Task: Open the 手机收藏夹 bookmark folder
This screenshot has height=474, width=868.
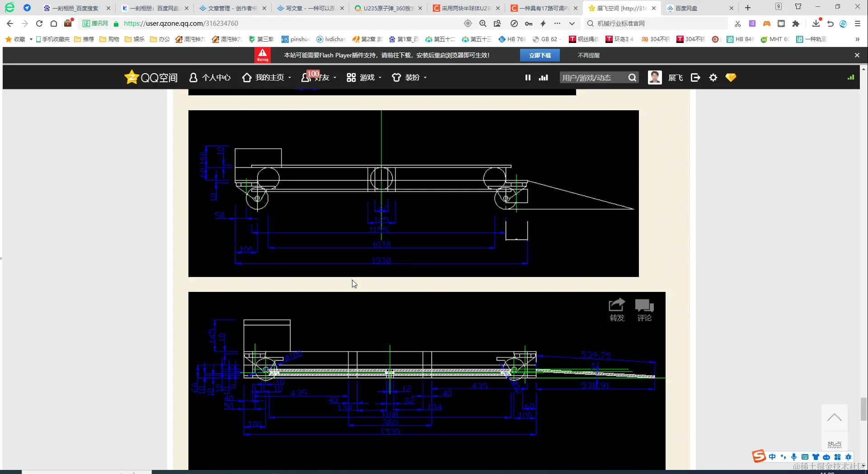Action: point(53,39)
